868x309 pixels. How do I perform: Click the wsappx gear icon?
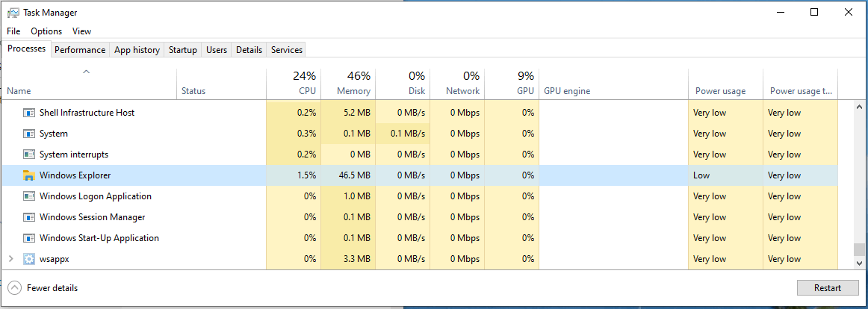pos(29,259)
